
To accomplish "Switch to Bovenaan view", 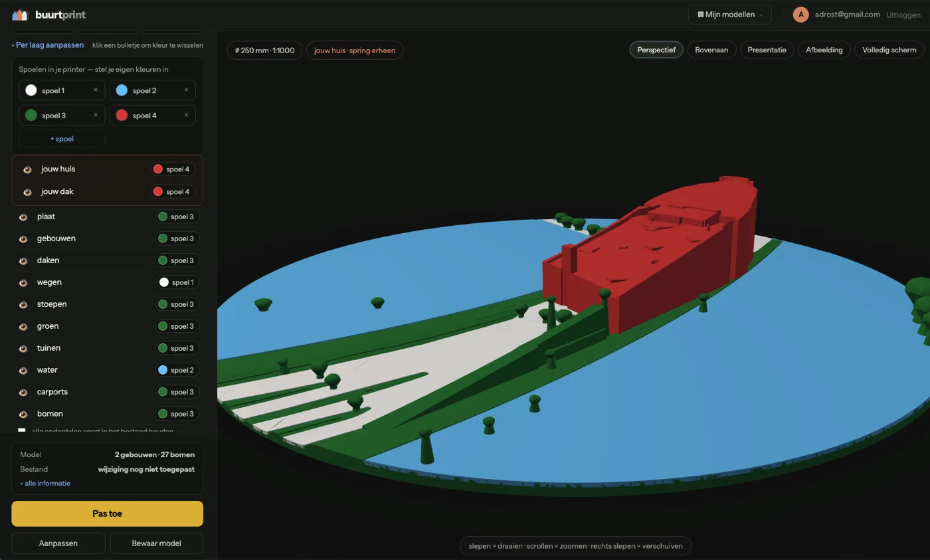I will 711,50.
